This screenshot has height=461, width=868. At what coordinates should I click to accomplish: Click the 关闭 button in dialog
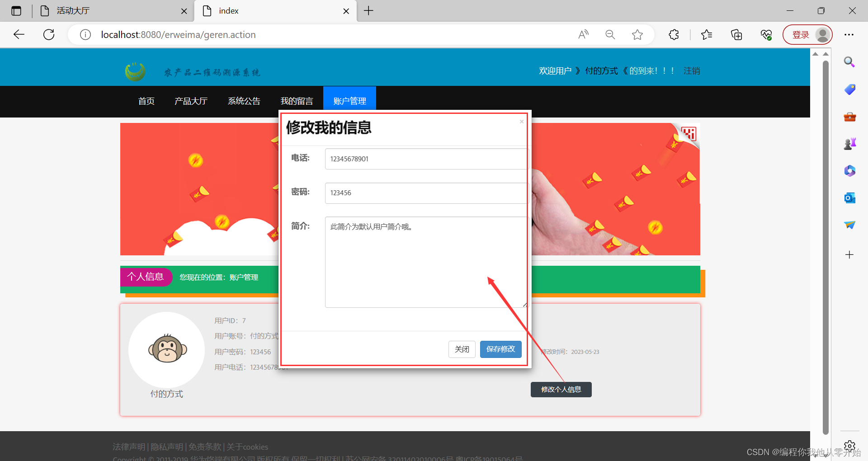pos(462,349)
